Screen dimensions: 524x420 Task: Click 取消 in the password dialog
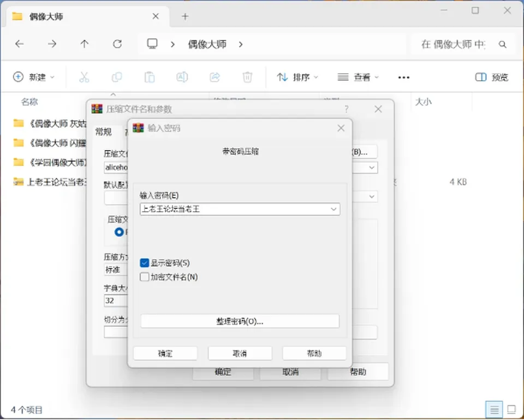pos(240,353)
